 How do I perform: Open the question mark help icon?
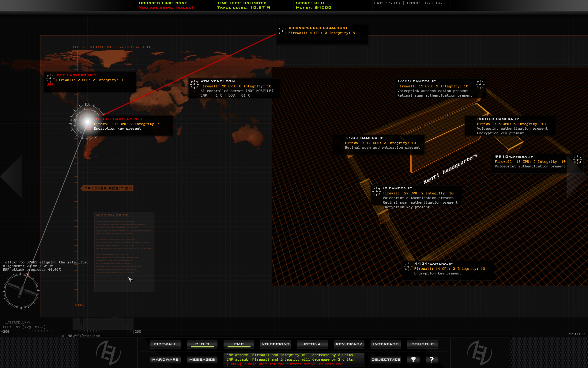(432, 359)
